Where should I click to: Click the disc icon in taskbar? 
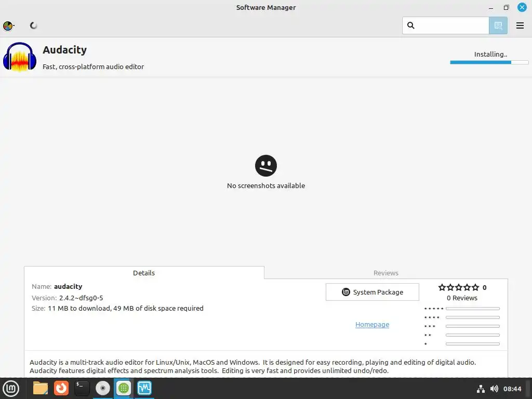[103, 389]
